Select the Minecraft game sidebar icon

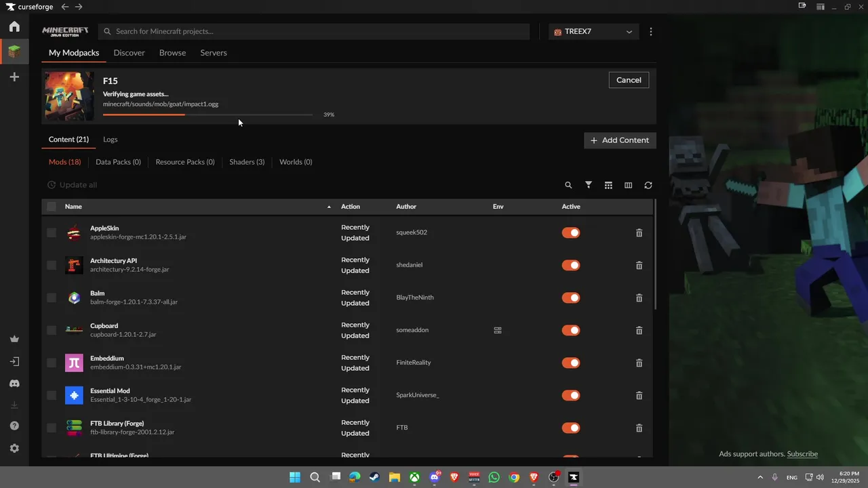(x=14, y=52)
